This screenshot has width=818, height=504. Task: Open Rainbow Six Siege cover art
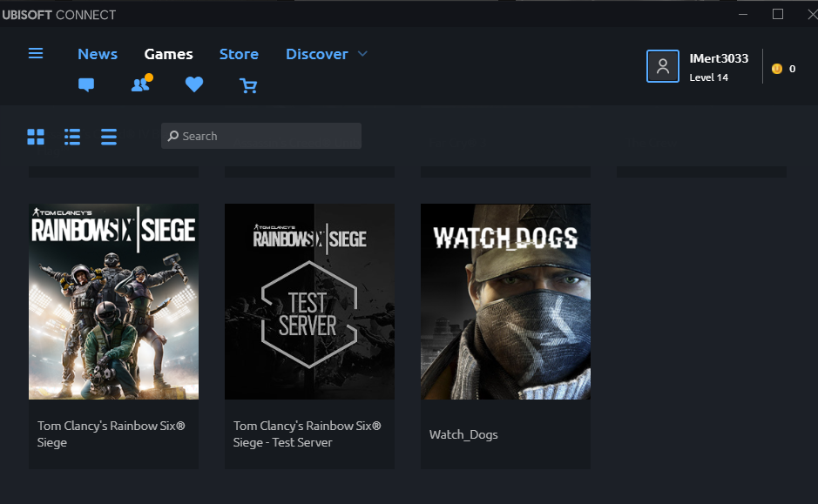pos(114,302)
